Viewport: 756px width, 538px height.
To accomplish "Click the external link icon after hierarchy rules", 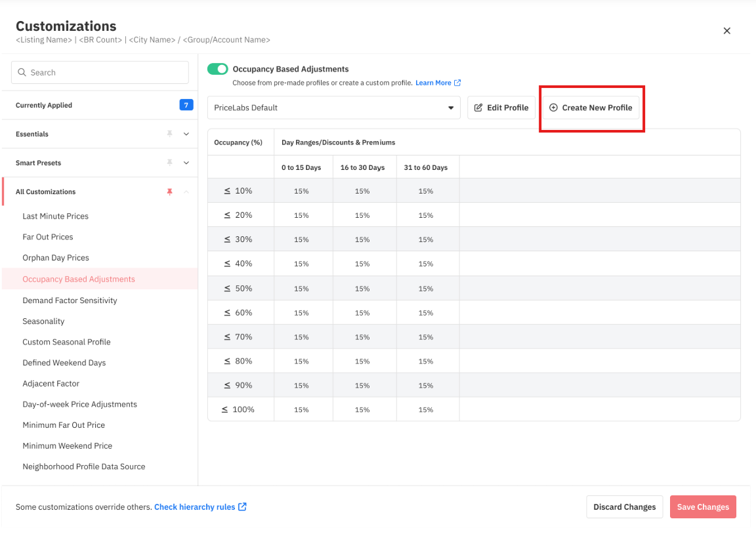I will pyautogui.click(x=243, y=507).
